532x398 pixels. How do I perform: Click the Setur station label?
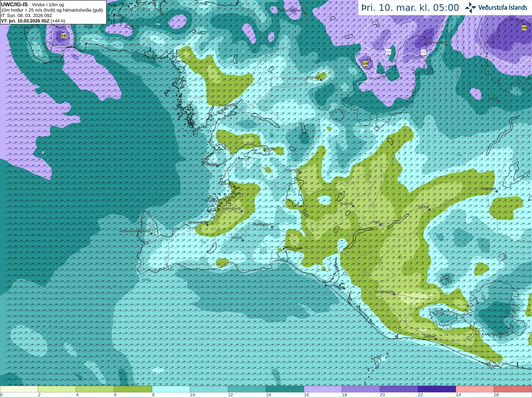[493, 98]
